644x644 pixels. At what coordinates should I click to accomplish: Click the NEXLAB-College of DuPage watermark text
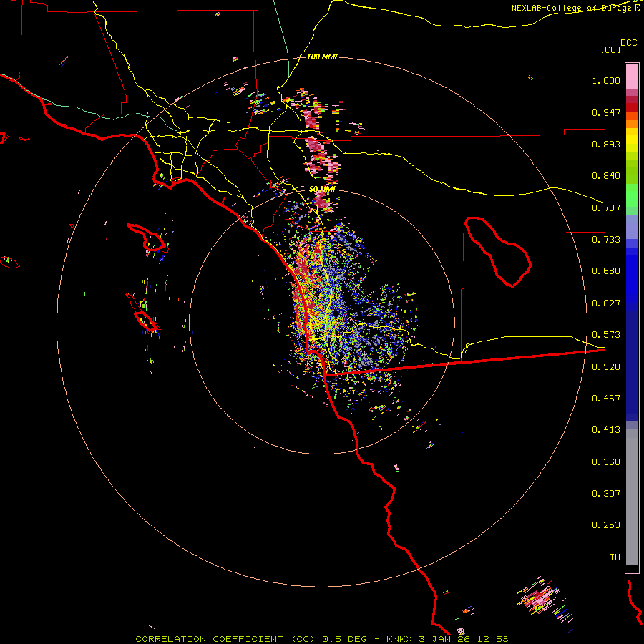pyautogui.click(x=576, y=8)
